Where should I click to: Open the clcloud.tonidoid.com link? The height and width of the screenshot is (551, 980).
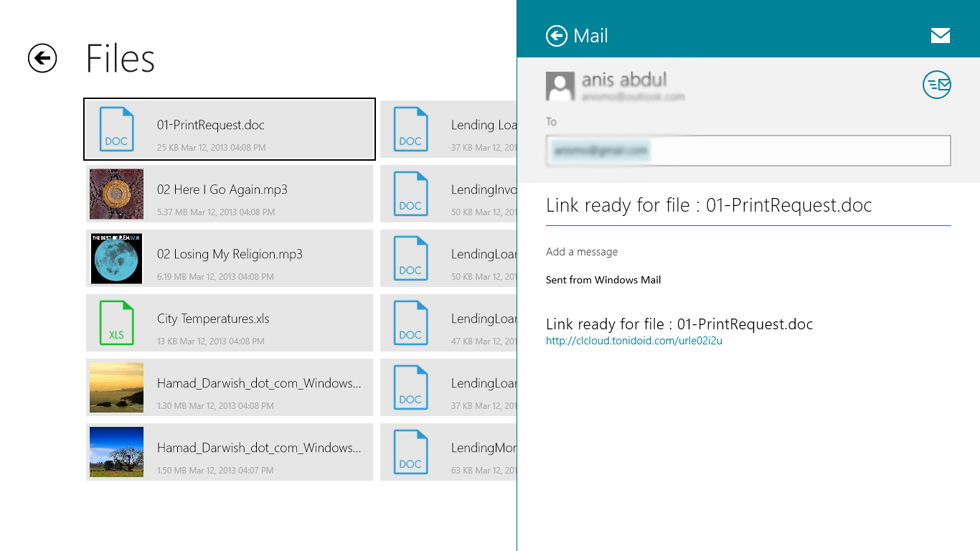pyautogui.click(x=634, y=342)
